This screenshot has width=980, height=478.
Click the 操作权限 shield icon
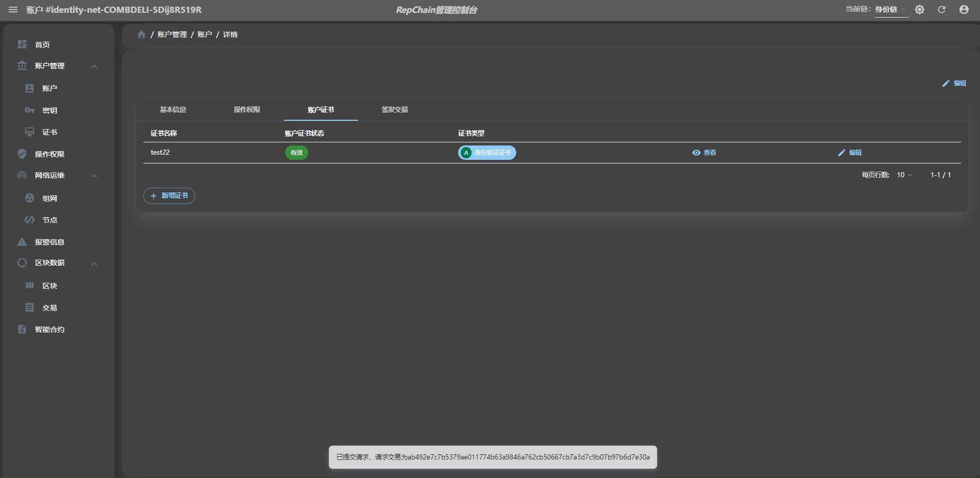(22, 154)
